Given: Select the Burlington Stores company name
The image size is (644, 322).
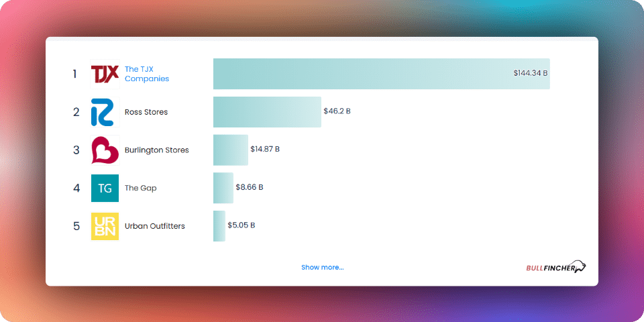Looking at the screenshot, I should coord(157,150).
